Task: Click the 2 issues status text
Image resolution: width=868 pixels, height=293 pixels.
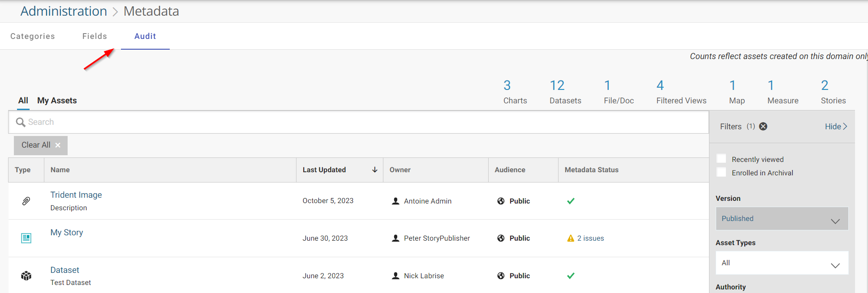Action: point(591,238)
